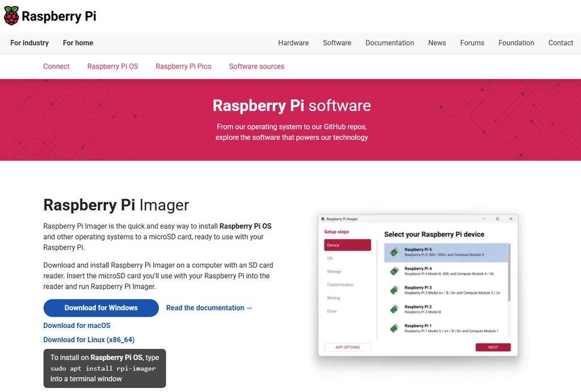Select the Connect sub-navigation link
The image size is (581, 392).
point(56,66)
